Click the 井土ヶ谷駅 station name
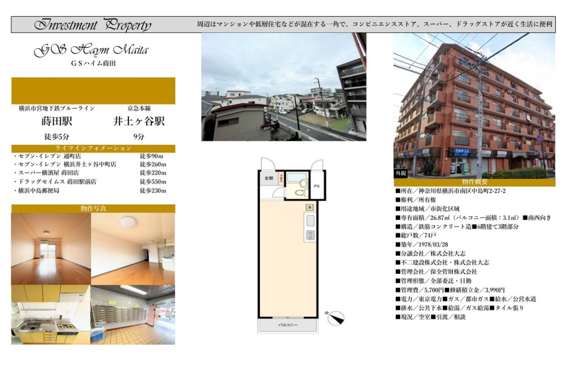Image resolution: width=566 pixels, height=392 pixels. [x=139, y=121]
